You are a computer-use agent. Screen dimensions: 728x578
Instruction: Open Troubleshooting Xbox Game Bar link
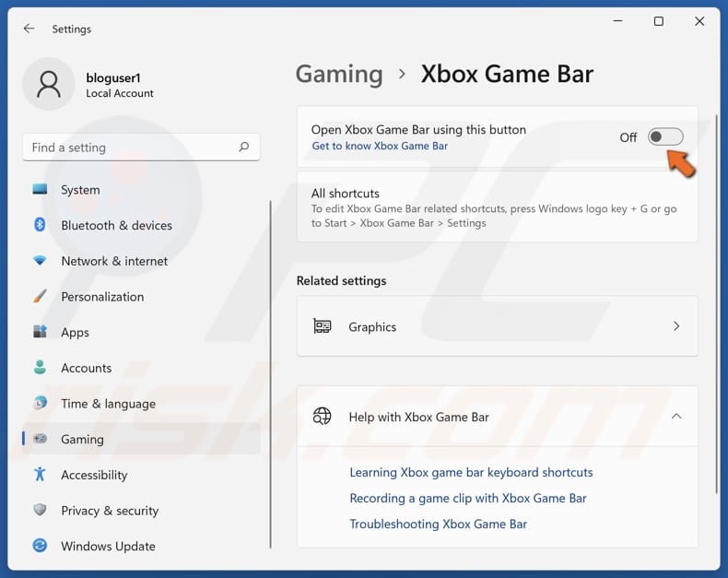pyautogui.click(x=439, y=525)
